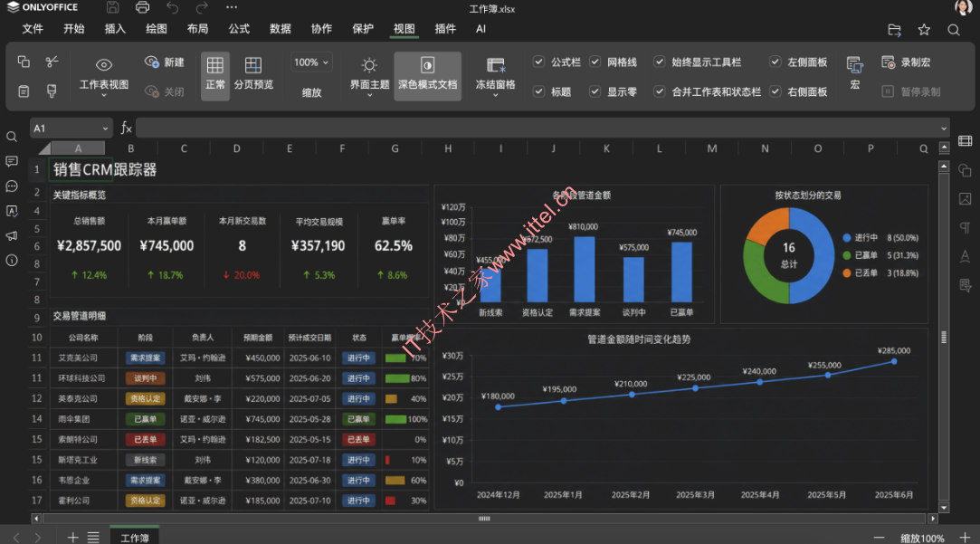Open the 工作表视图 dropdown

104,75
